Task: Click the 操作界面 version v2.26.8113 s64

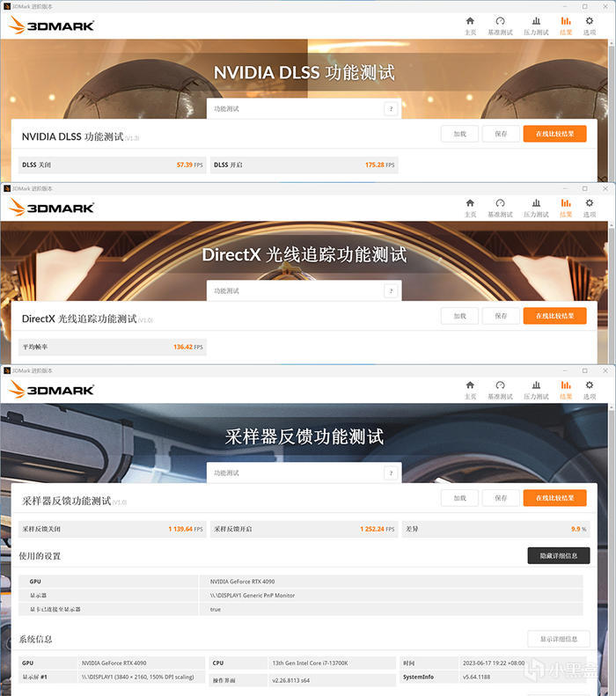Action: tap(291, 680)
